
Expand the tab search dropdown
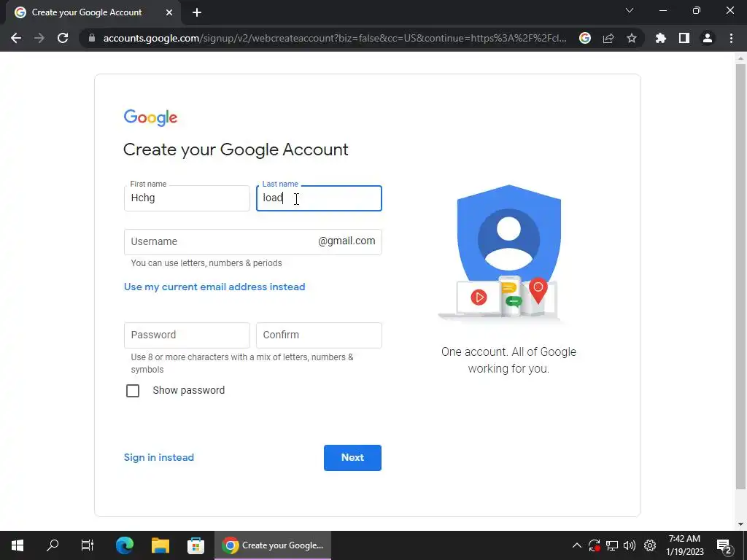tap(630, 10)
